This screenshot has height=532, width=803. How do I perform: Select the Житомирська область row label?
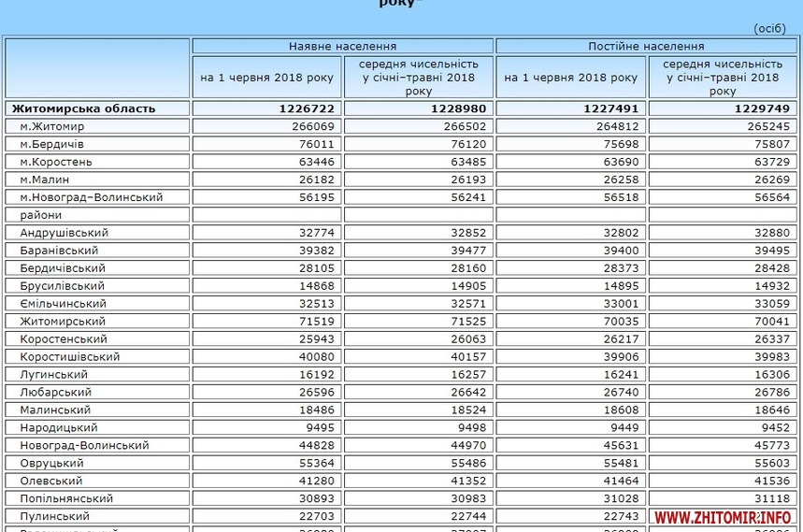coord(84,108)
